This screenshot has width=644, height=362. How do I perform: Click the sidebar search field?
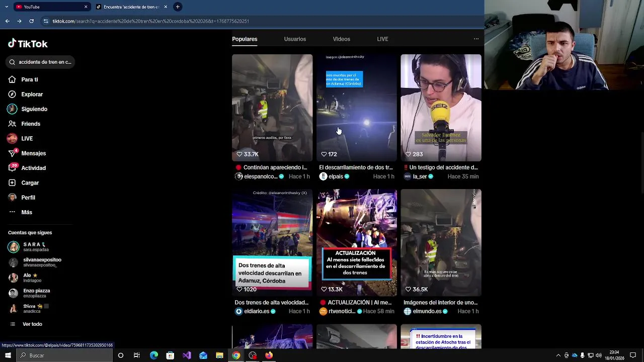(x=41, y=62)
